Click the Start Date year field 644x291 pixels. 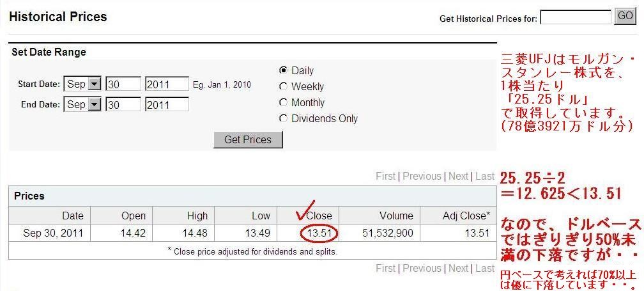pos(167,84)
